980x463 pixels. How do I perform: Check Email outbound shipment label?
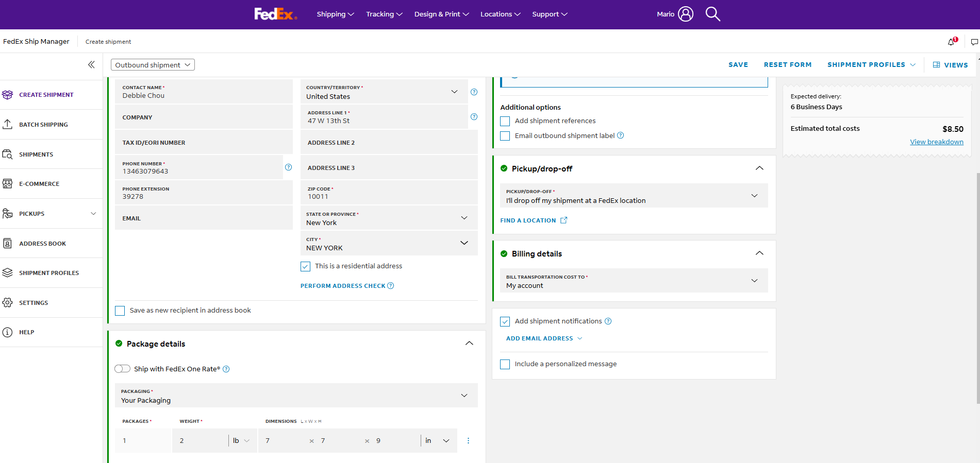click(x=505, y=136)
